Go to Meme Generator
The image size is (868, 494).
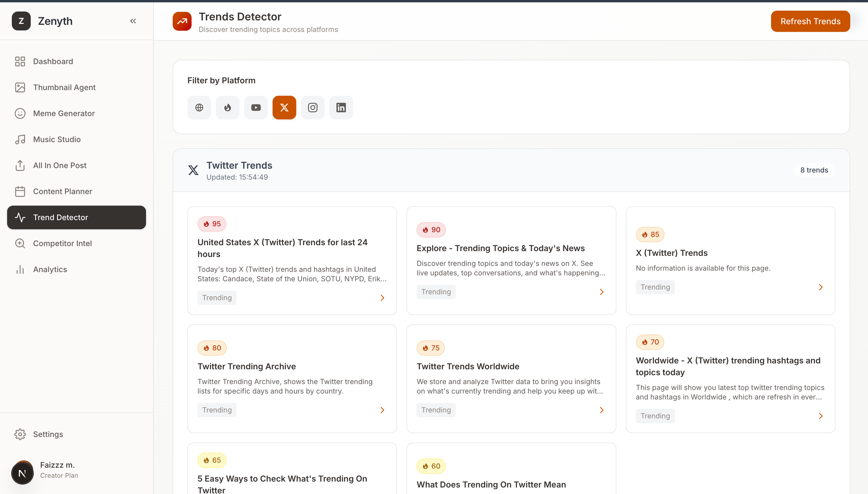[76, 113]
